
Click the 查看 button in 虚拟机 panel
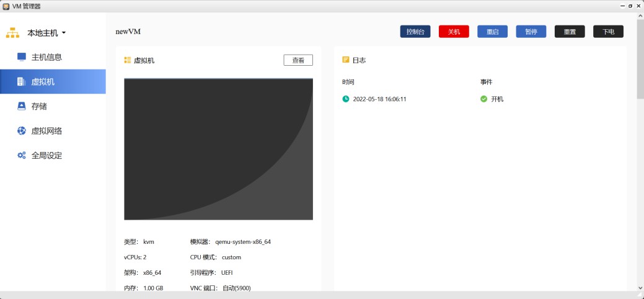298,60
